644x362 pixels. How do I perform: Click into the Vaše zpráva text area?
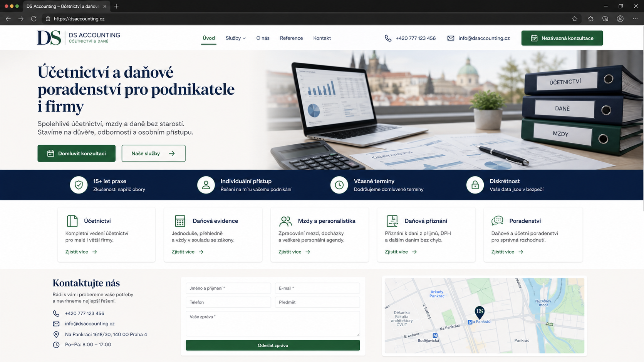(273, 323)
